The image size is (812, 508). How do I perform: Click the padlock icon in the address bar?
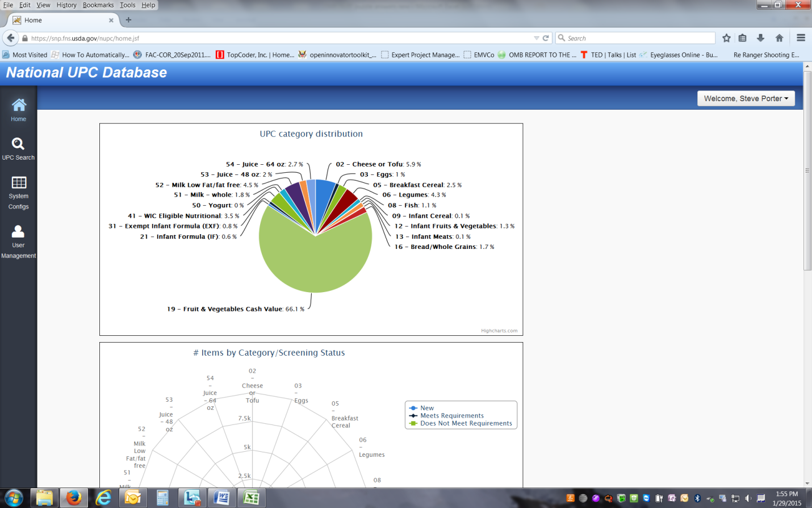pos(25,38)
